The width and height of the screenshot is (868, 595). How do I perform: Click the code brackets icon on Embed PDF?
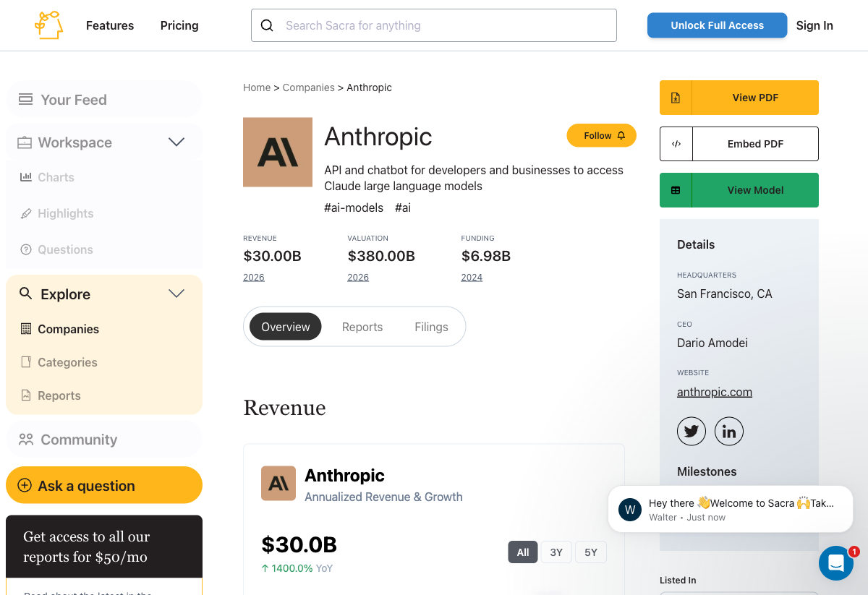(675, 143)
